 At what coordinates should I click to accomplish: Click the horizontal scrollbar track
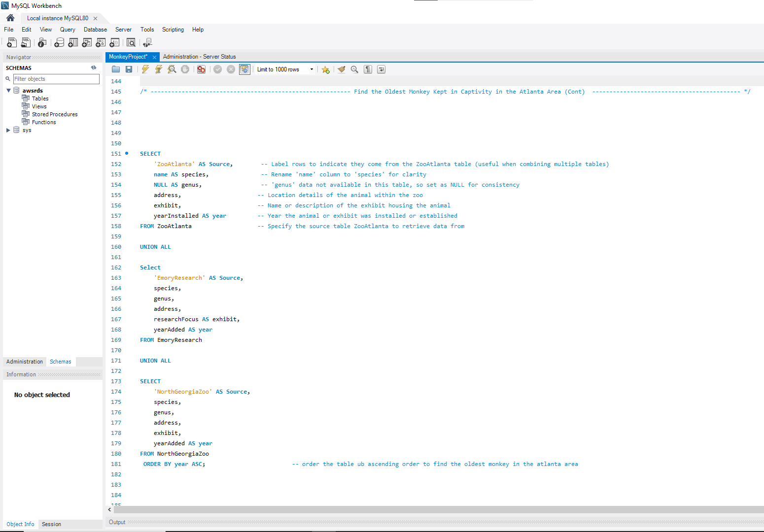coord(439,509)
